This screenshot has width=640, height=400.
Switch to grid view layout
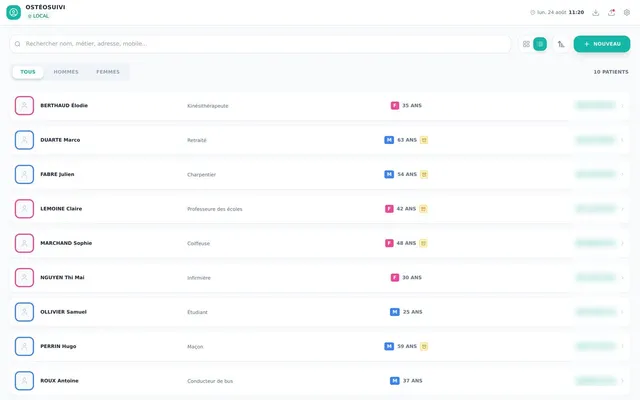pyautogui.click(x=526, y=44)
